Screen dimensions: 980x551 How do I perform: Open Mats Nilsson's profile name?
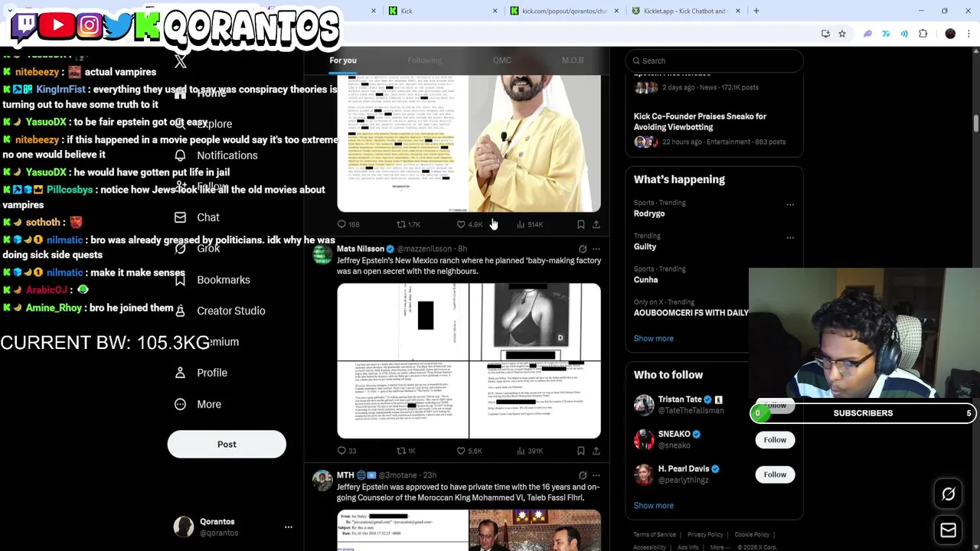pyautogui.click(x=360, y=249)
